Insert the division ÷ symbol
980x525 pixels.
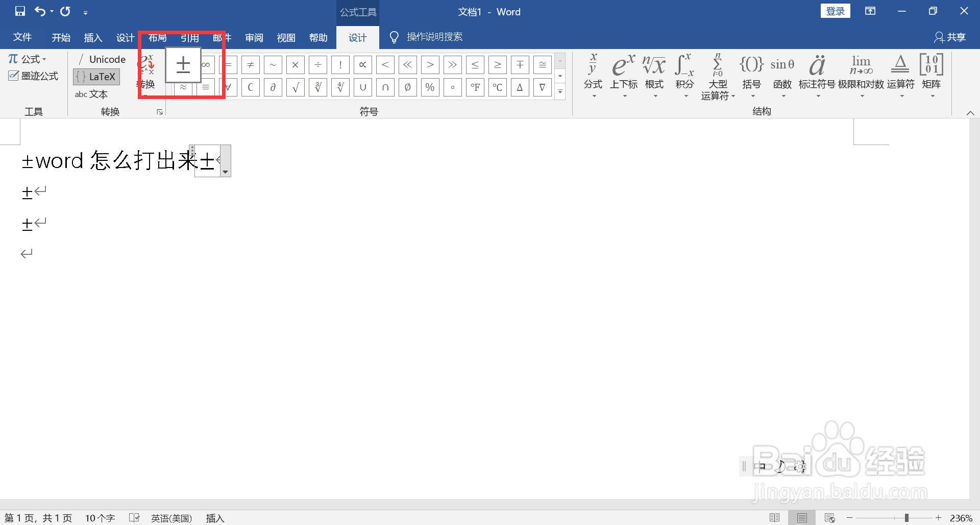(x=318, y=65)
